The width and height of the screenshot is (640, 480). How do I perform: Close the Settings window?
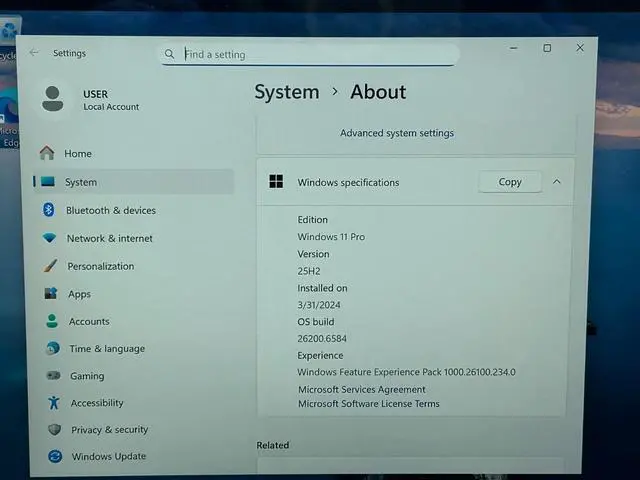tap(580, 48)
